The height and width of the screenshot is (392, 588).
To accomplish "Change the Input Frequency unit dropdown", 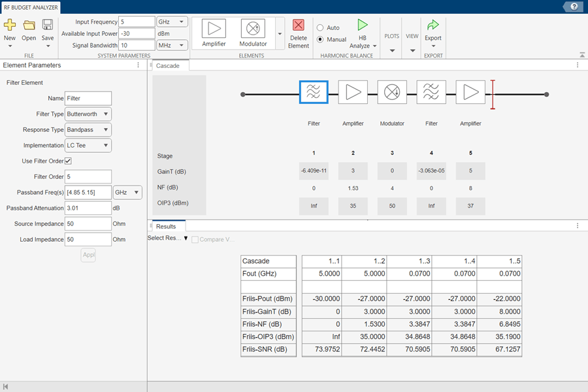I will point(172,22).
